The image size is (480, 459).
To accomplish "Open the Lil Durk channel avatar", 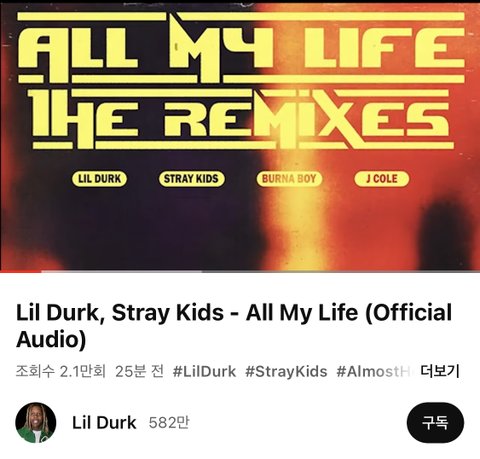I will pyautogui.click(x=36, y=423).
